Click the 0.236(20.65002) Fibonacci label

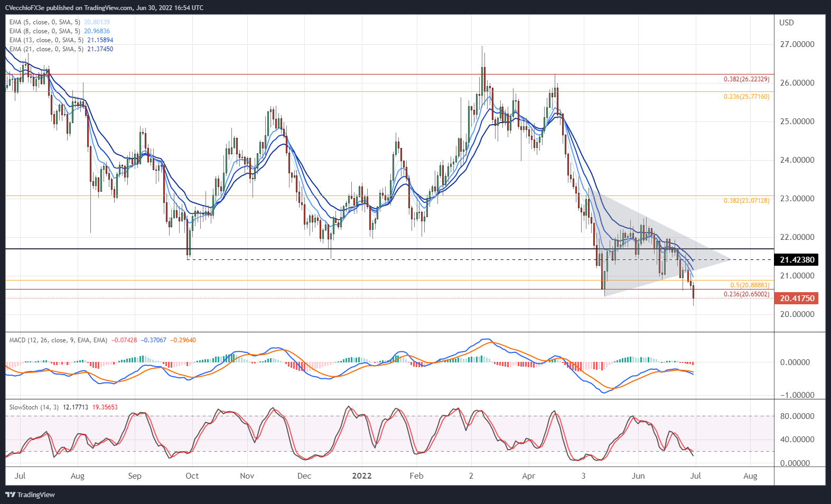tap(746, 294)
